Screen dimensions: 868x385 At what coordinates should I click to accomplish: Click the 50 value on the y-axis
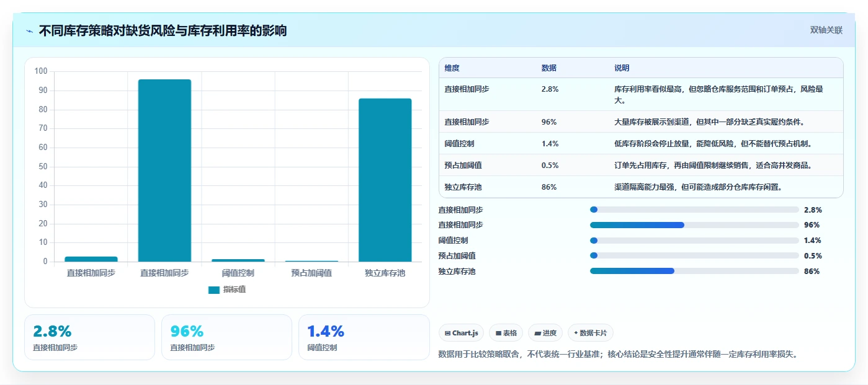coord(43,166)
